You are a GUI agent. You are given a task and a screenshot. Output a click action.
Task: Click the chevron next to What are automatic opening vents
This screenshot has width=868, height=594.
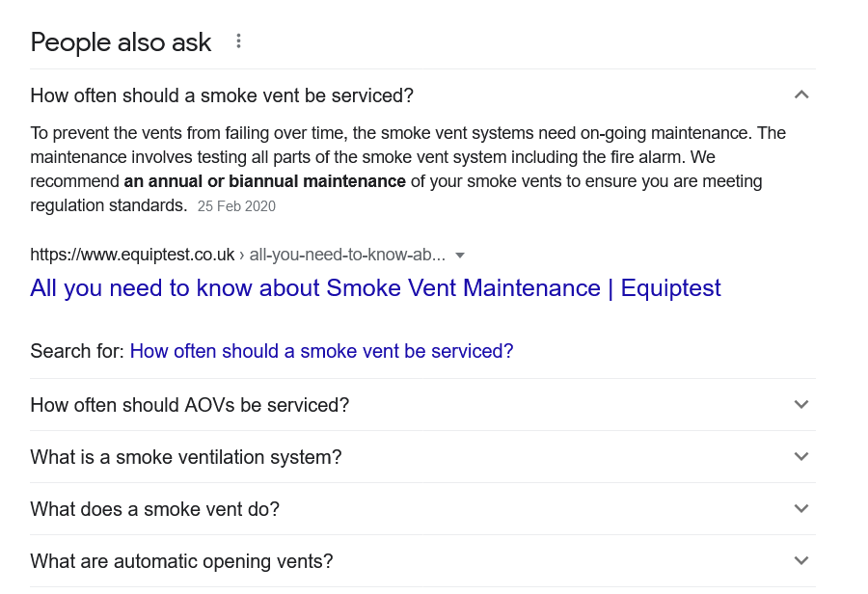801,561
